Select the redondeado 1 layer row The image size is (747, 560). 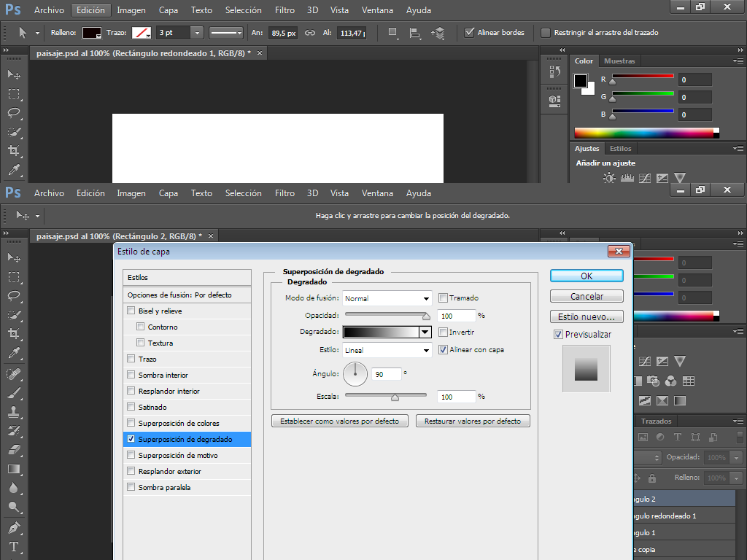[685, 516]
